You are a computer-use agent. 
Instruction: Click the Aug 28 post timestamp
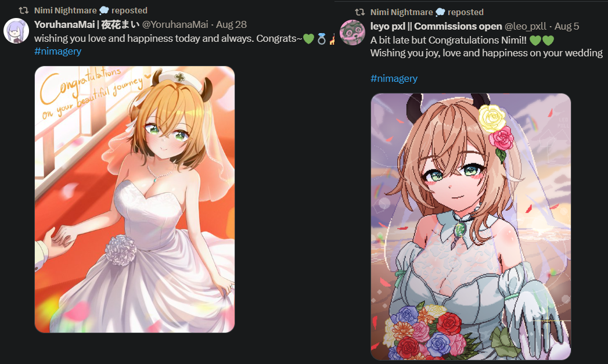click(x=232, y=24)
